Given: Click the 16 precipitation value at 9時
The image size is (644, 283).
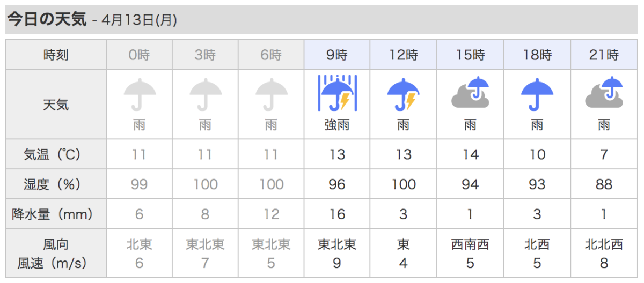Looking at the screenshot, I should (x=336, y=214).
